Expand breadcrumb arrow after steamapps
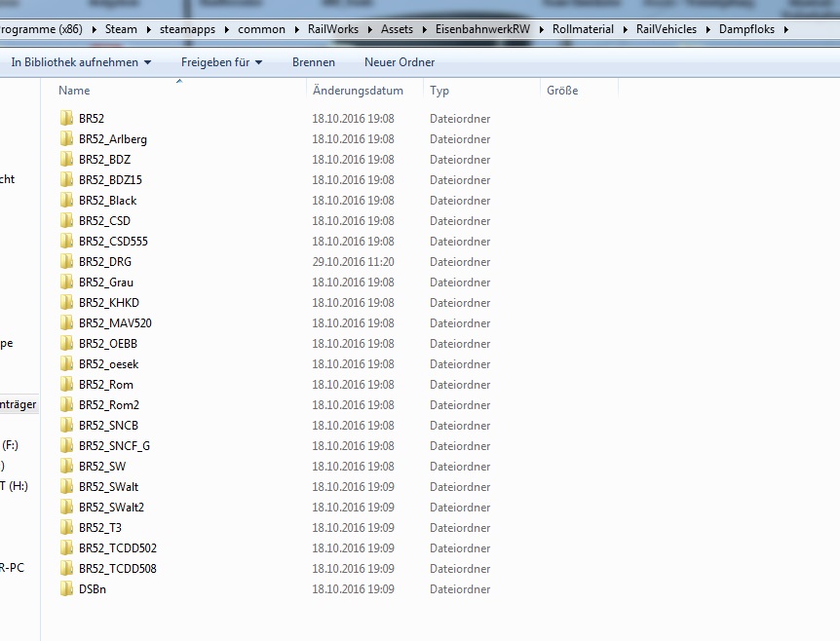840x641 pixels. pyautogui.click(x=227, y=29)
